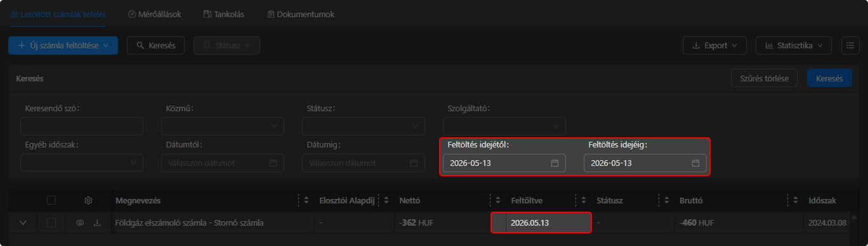Click the Keresés toolbar button
Viewport: 868px width, 246px height.
click(155, 46)
